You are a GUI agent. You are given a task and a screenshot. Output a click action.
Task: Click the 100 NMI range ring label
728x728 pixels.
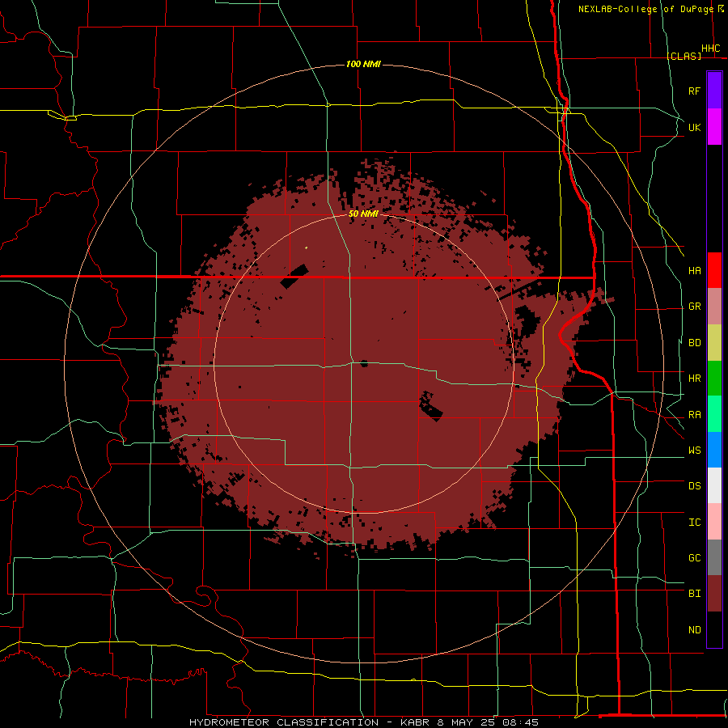[x=363, y=64]
